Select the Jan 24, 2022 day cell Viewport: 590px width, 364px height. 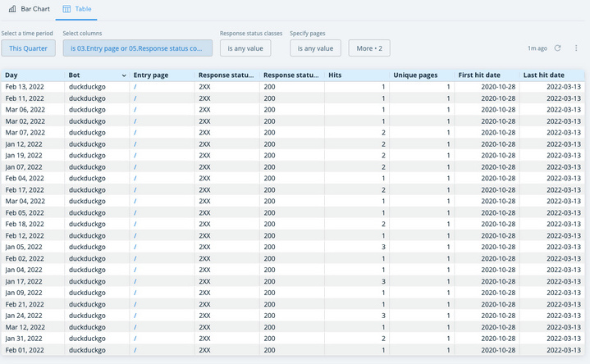(x=23, y=316)
